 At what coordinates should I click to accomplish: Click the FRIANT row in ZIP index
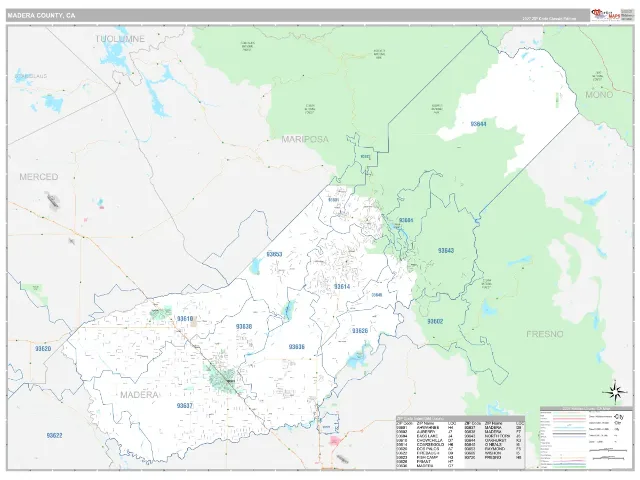(426, 462)
